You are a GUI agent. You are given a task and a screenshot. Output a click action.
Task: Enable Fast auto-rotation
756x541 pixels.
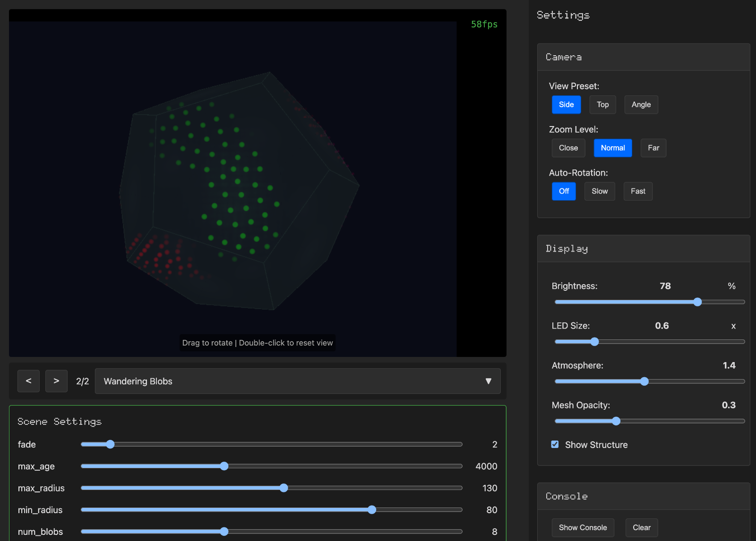coord(637,191)
